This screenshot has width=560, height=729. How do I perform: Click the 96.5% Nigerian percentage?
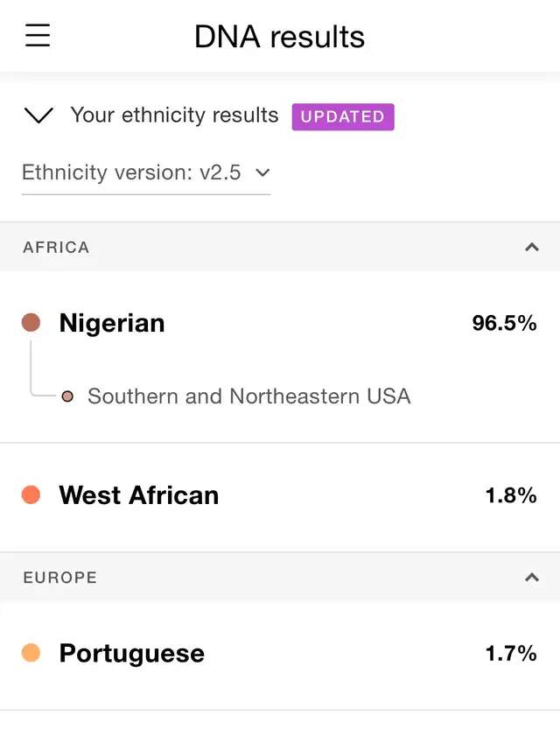point(504,323)
